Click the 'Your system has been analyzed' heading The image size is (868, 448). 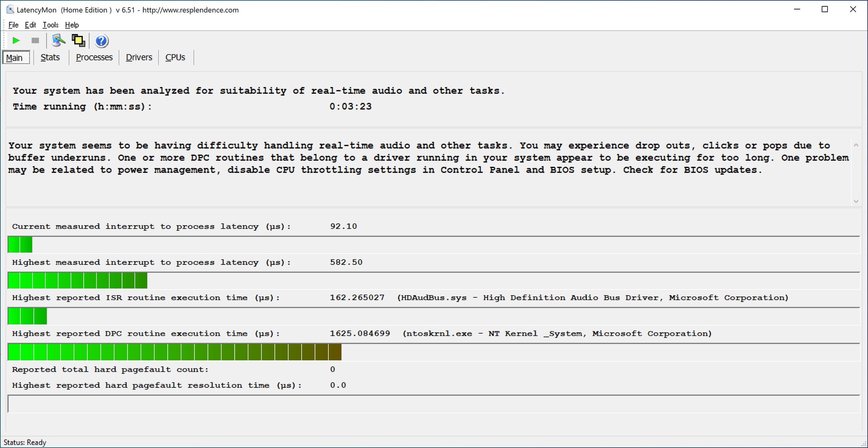258,91
